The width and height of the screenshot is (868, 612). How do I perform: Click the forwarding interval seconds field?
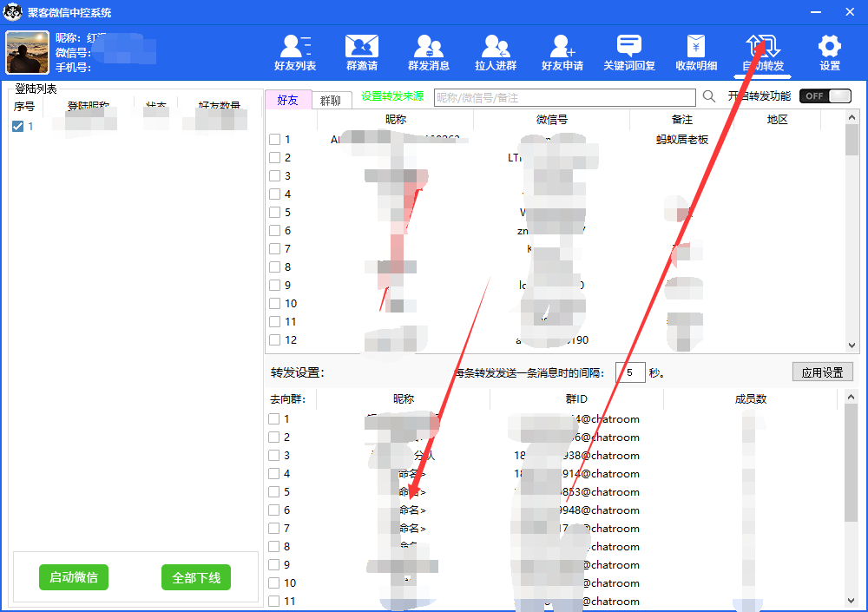click(629, 372)
